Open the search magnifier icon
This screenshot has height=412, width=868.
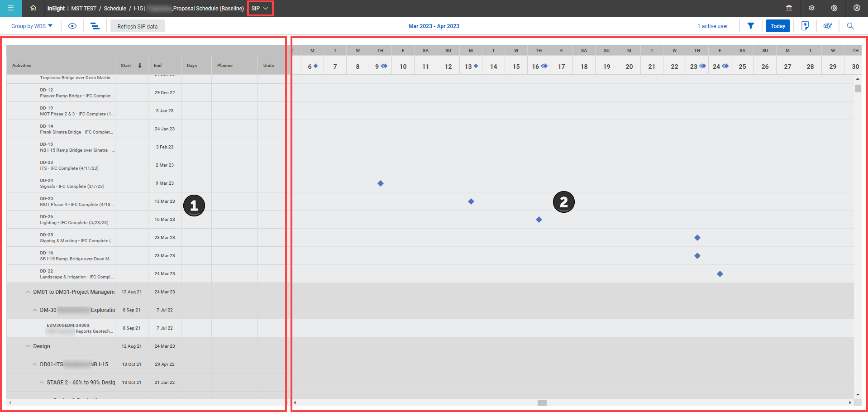pyautogui.click(x=850, y=26)
